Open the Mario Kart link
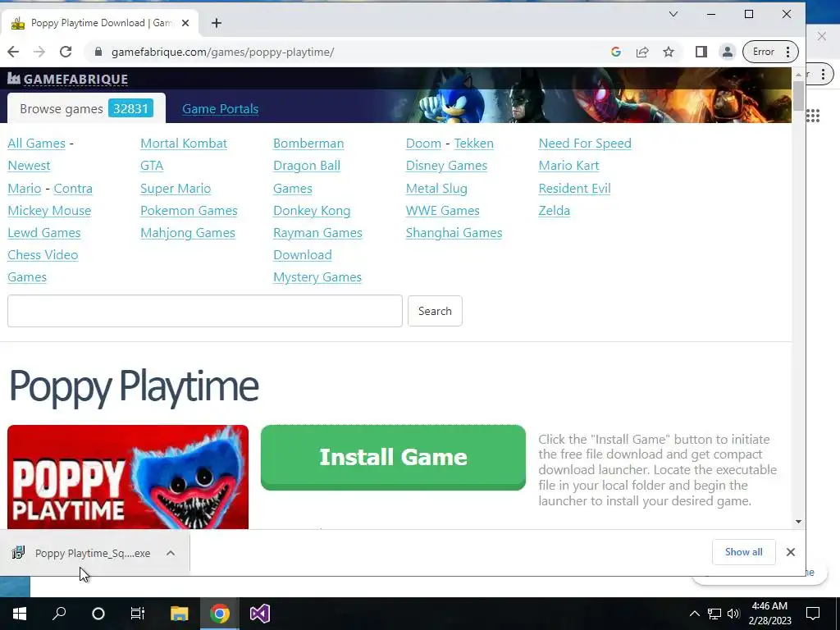The image size is (840, 630). pos(569,166)
